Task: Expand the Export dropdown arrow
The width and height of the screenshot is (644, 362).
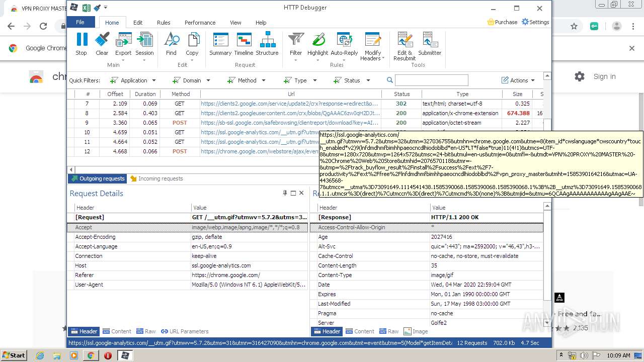Action: click(123, 60)
